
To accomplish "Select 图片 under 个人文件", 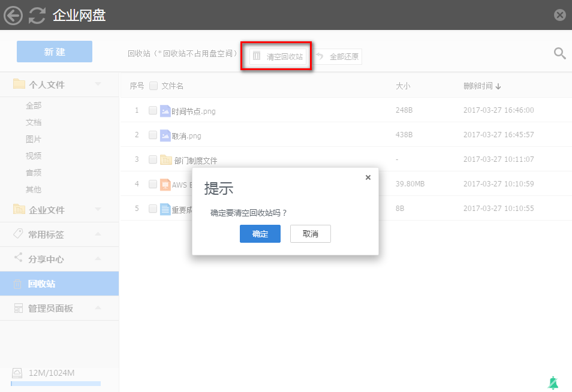I will coord(34,139).
